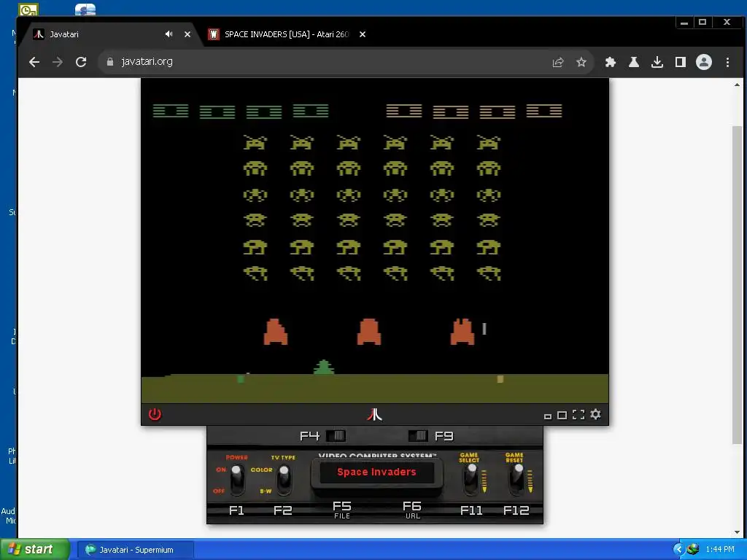Flip the GAME RESET switch
Screen dimensions: 747x560
pyautogui.click(x=517, y=479)
